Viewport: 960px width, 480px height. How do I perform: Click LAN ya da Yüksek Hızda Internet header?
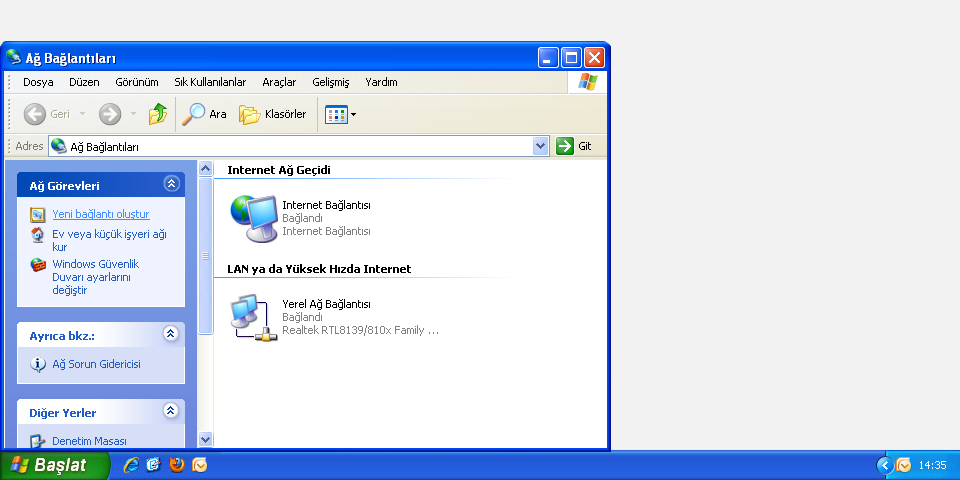pos(319,269)
